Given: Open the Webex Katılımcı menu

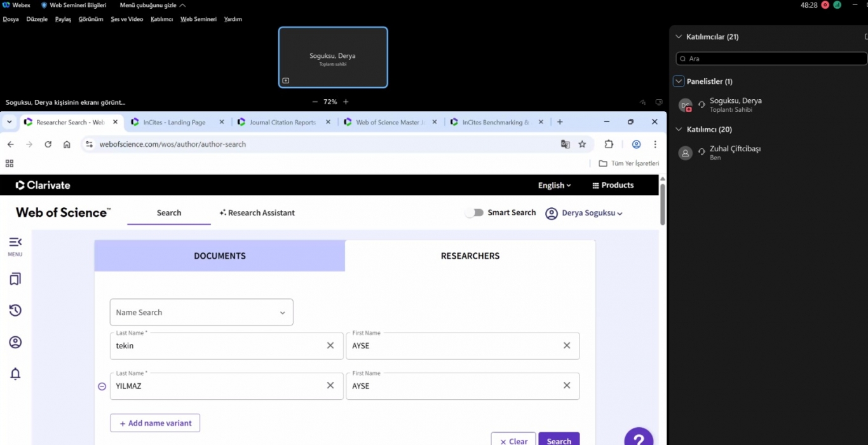Looking at the screenshot, I should tap(161, 19).
